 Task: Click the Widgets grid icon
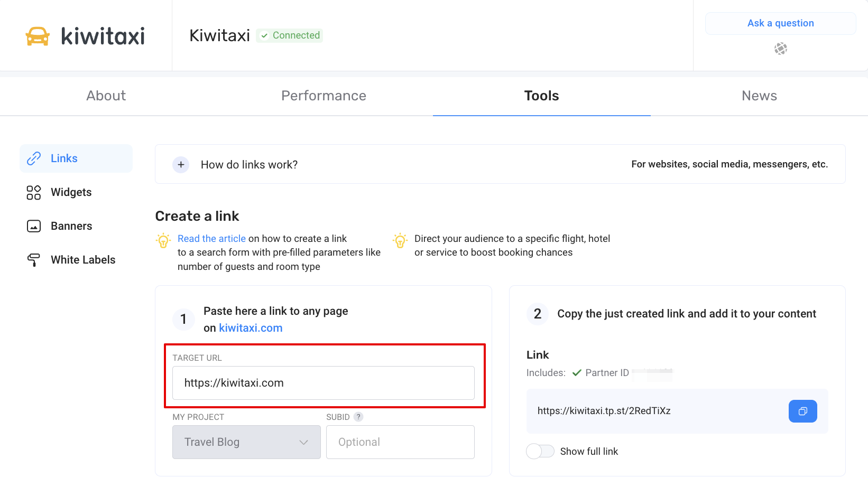coord(34,192)
